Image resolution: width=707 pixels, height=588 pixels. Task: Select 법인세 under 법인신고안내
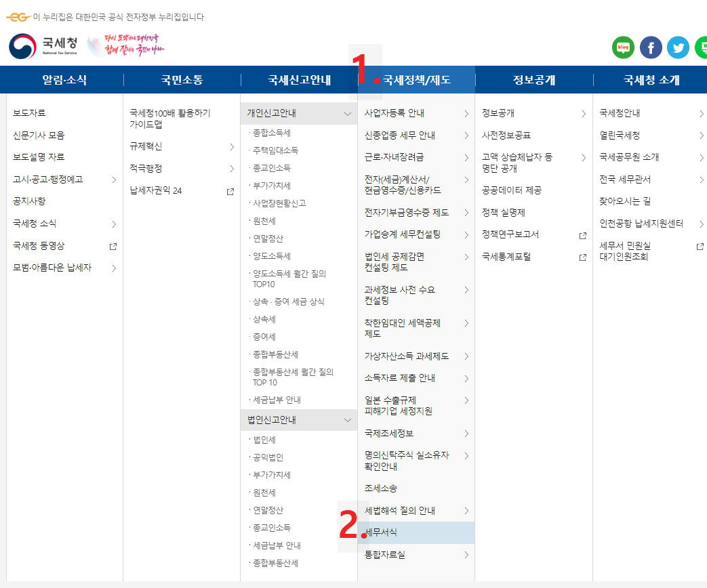[x=264, y=440]
